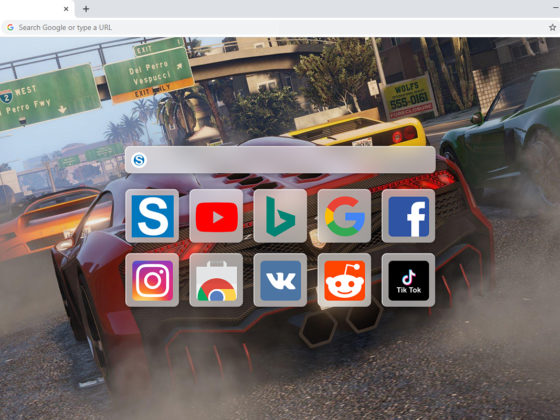
Task: Open the Instagram shortcut tile
Action: (x=152, y=280)
